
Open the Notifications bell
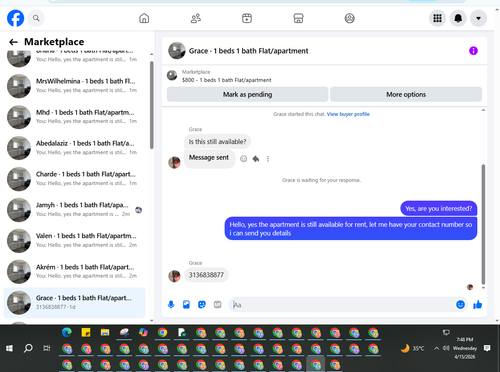[458, 18]
